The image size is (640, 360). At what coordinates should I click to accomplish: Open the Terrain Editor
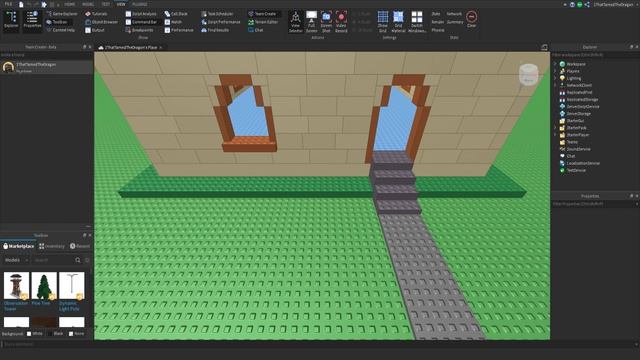(x=263, y=22)
